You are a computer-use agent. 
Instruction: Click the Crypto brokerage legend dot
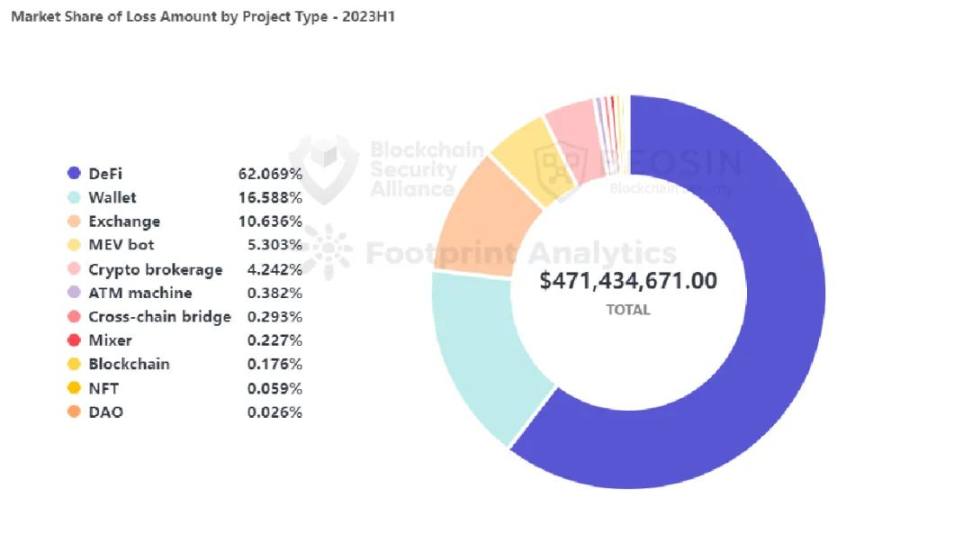click(73, 270)
